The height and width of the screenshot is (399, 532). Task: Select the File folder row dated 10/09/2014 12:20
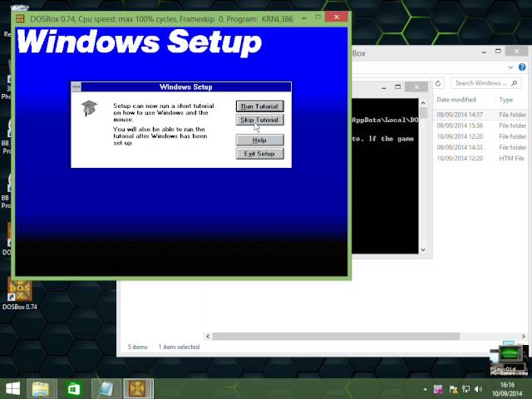pyautogui.click(x=481, y=136)
